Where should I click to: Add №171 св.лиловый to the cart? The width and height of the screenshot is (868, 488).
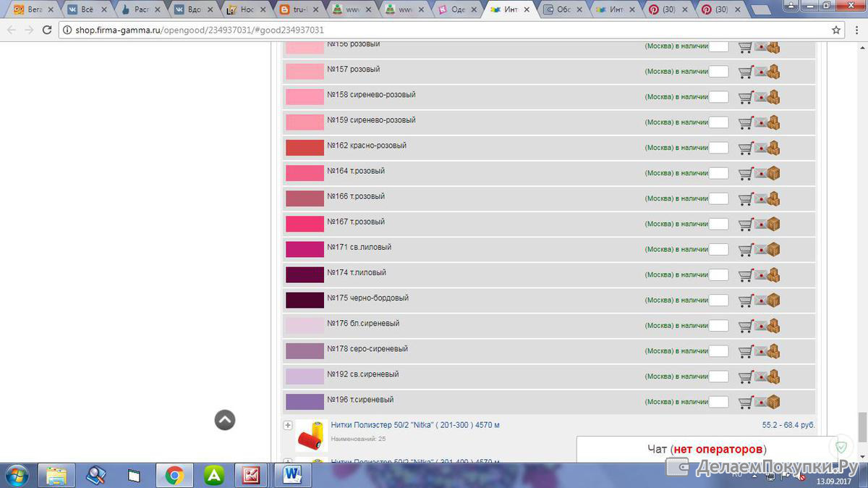745,249
